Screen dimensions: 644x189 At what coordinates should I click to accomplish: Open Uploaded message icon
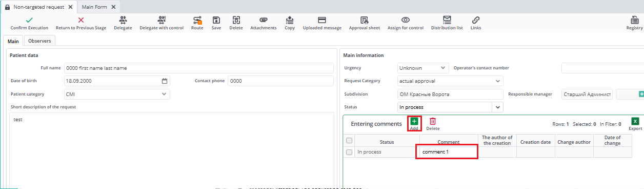[x=322, y=20]
